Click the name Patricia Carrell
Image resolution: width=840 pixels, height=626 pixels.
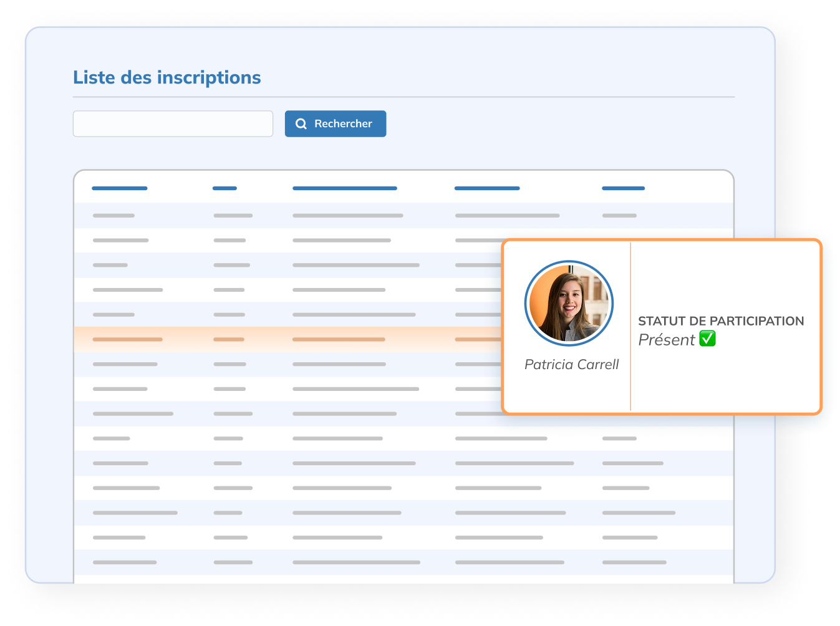coord(571,365)
